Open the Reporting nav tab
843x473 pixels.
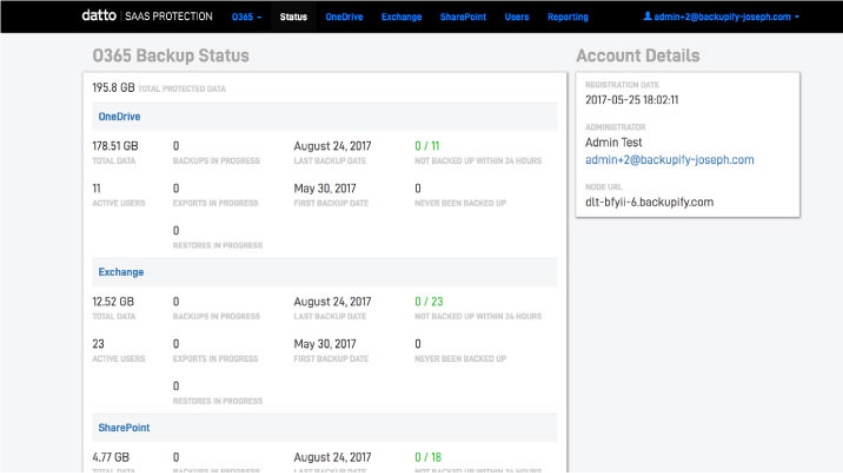pyautogui.click(x=568, y=17)
